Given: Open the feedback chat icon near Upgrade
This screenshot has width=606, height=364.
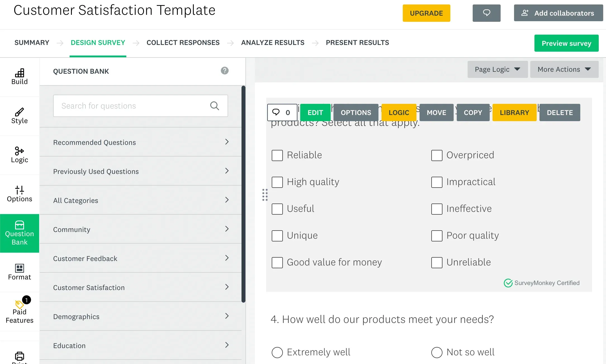Looking at the screenshot, I should tap(486, 13).
